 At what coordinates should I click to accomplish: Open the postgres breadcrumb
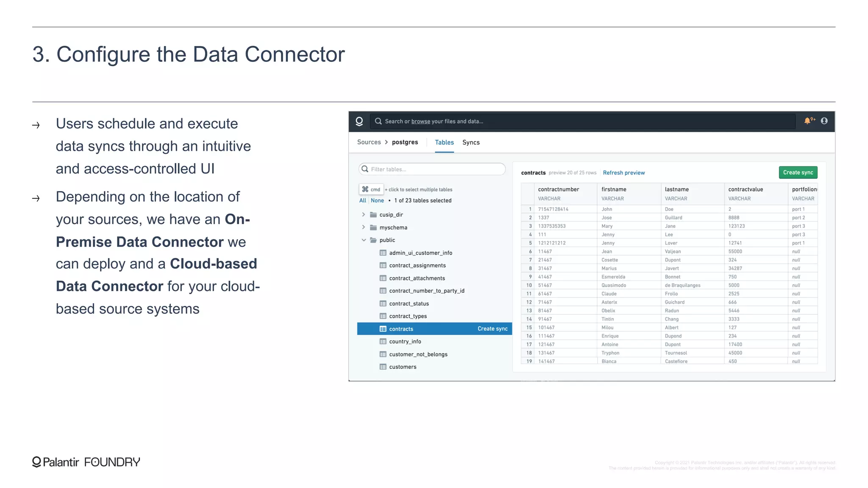[x=405, y=142]
